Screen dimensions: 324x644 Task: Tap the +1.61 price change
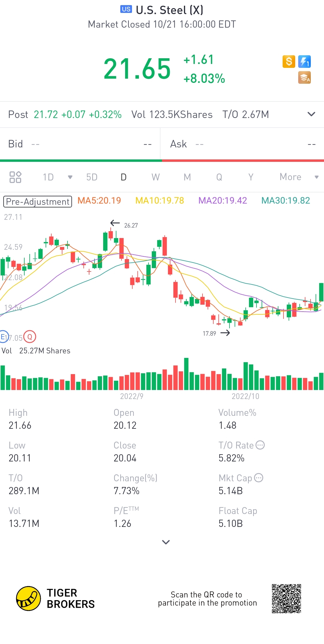tap(199, 59)
